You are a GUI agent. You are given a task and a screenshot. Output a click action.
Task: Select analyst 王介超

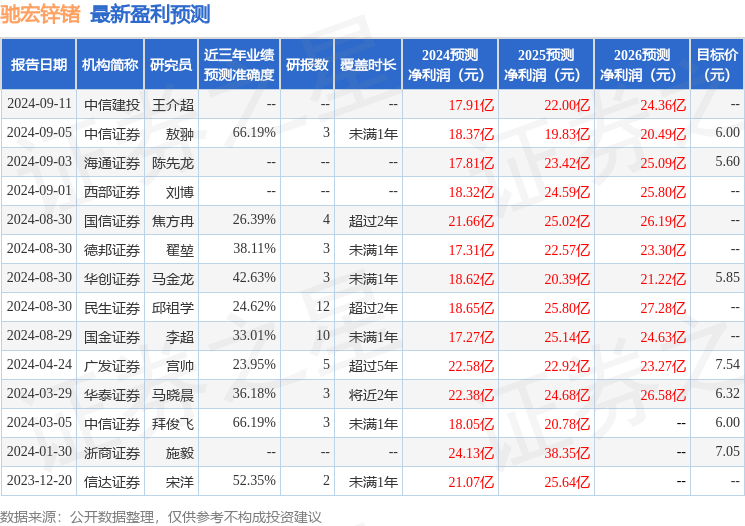coord(173,105)
